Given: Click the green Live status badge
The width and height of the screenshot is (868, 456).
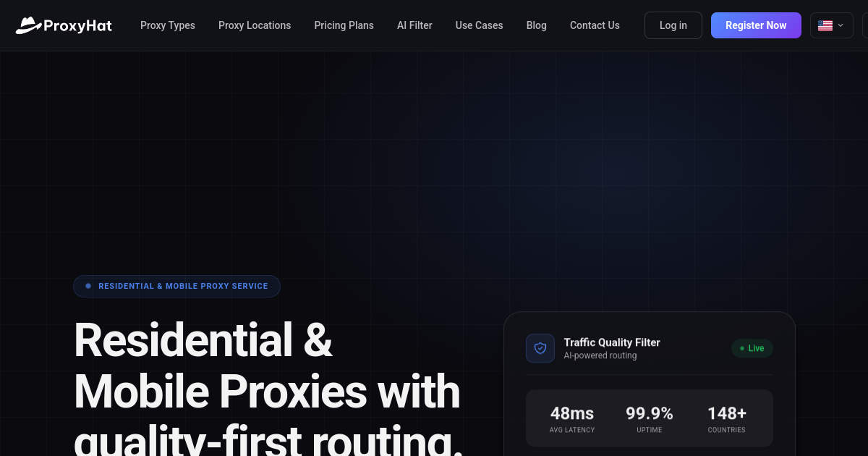Looking at the screenshot, I should tap(752, 348).
